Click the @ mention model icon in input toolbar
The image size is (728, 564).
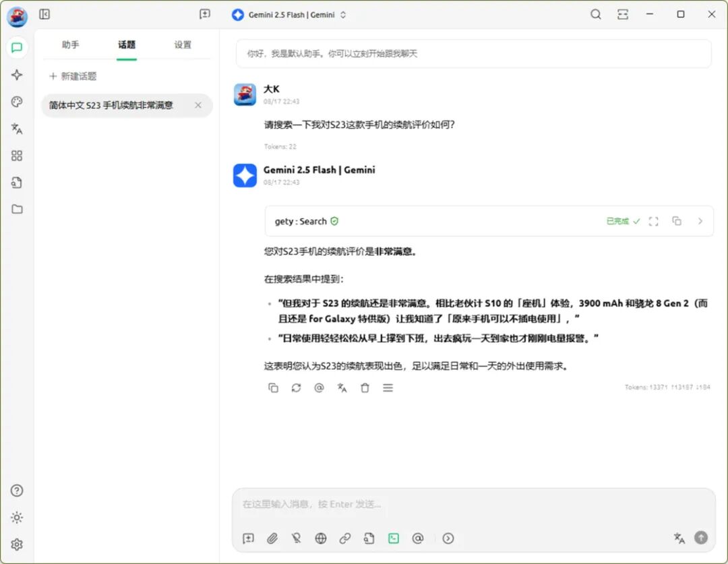(418, 538)
